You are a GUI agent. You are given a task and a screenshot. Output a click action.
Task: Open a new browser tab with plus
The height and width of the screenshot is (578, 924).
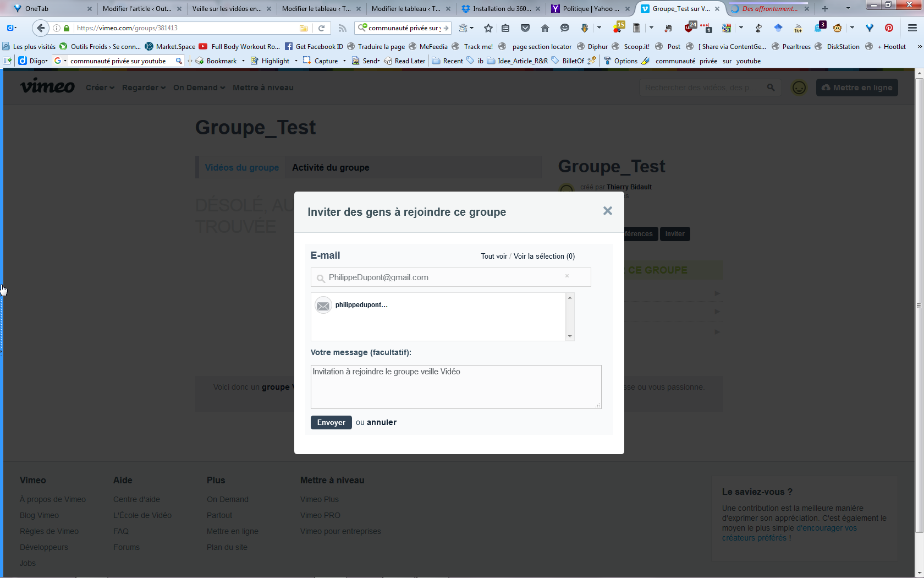[825, 8]
